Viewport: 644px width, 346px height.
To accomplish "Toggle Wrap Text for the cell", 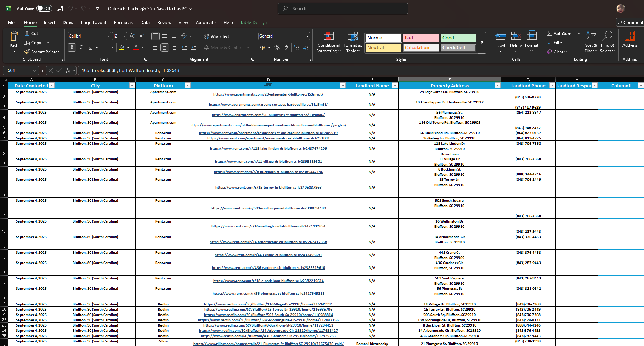I will [216, 36].
